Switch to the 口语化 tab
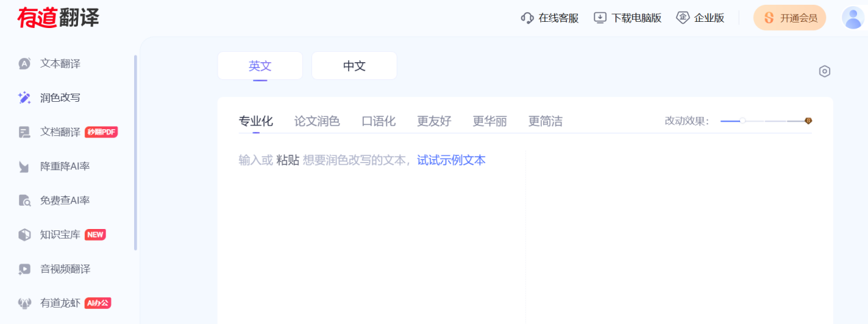 (378, 122)
